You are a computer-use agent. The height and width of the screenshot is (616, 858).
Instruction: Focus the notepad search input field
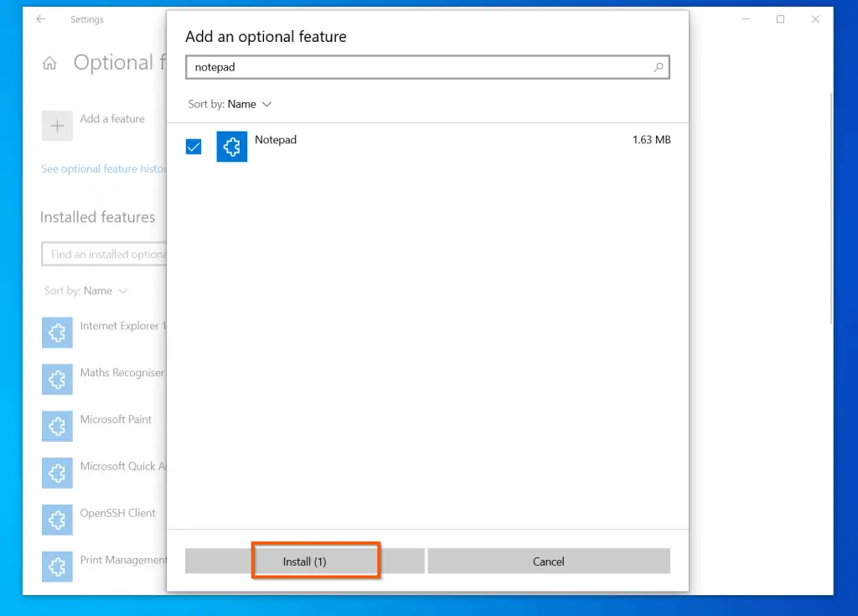point(427,67)
